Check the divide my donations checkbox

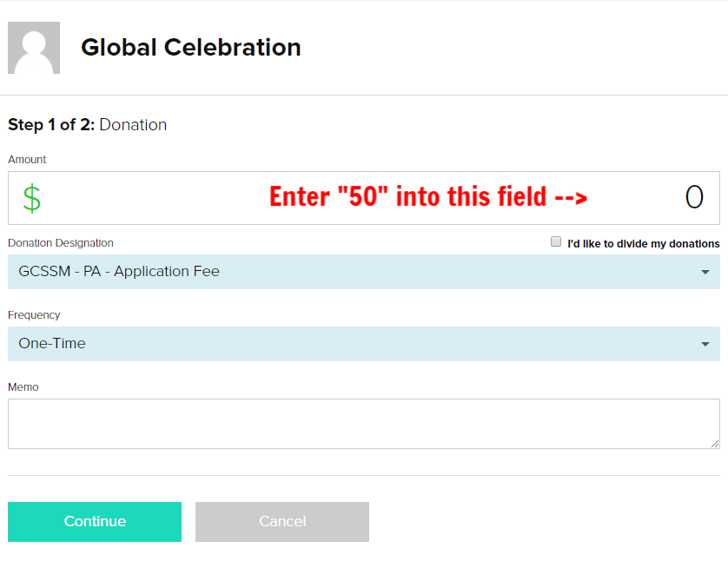[x=556, y=241]
